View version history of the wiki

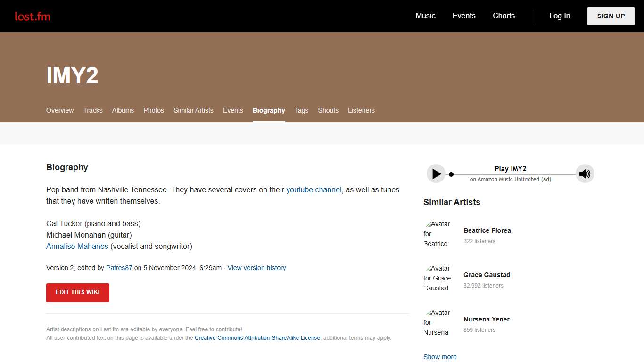coord(256,268)
